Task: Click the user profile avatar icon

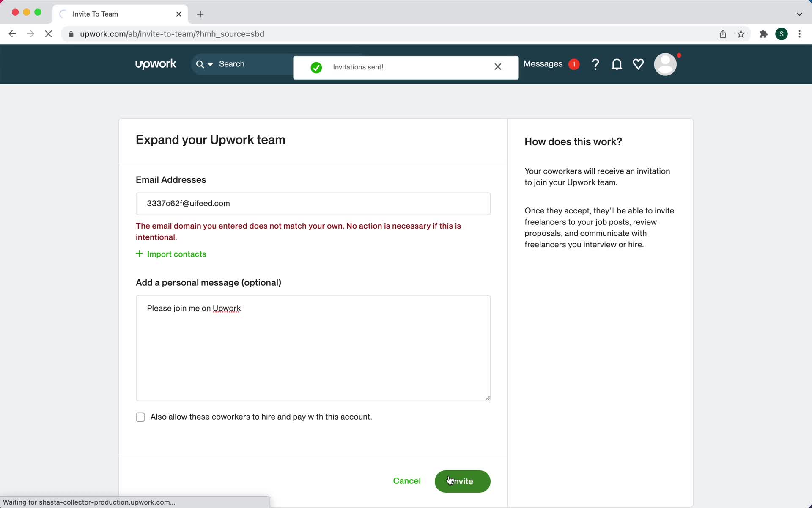Action: [665, 64]
